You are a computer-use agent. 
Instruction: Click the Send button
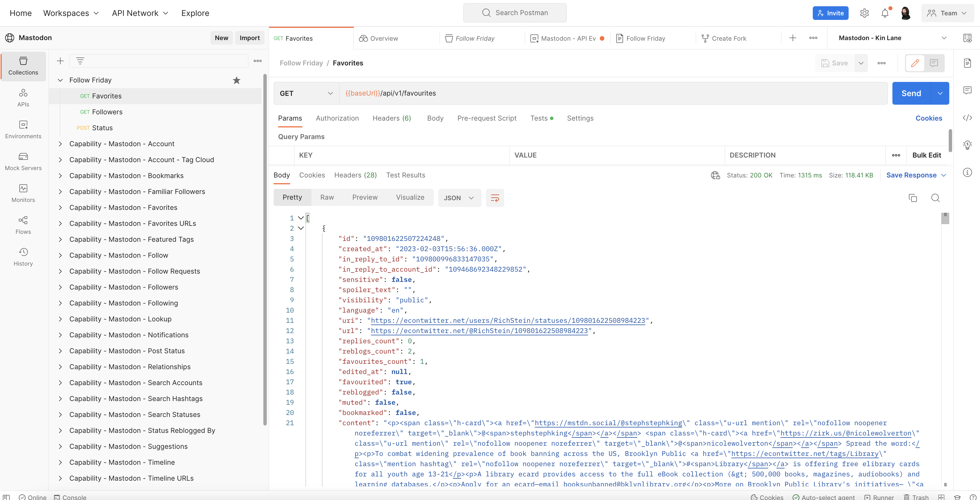[911, 94]
